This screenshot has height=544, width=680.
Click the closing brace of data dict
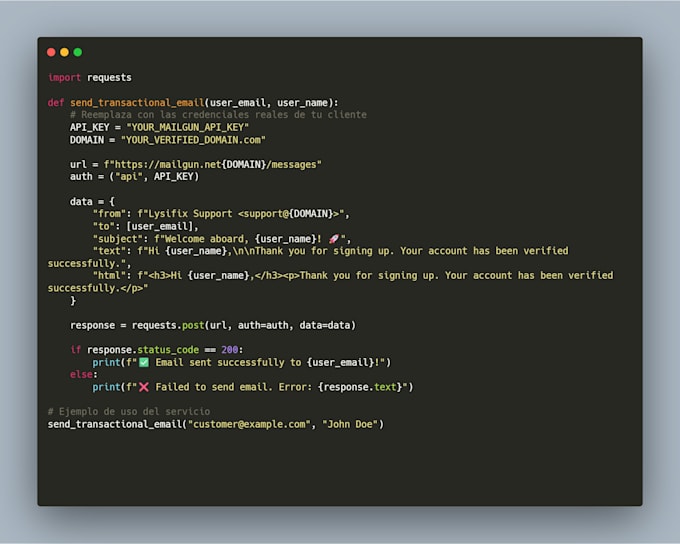(73, 301)
